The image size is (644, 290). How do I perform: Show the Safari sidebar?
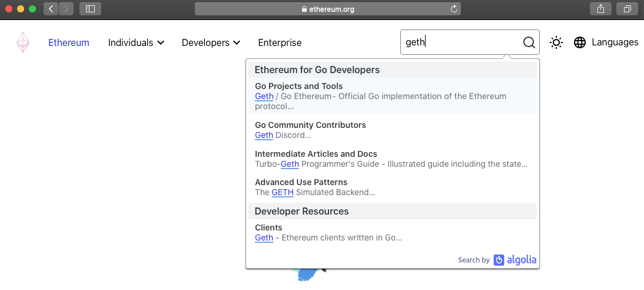90,9
